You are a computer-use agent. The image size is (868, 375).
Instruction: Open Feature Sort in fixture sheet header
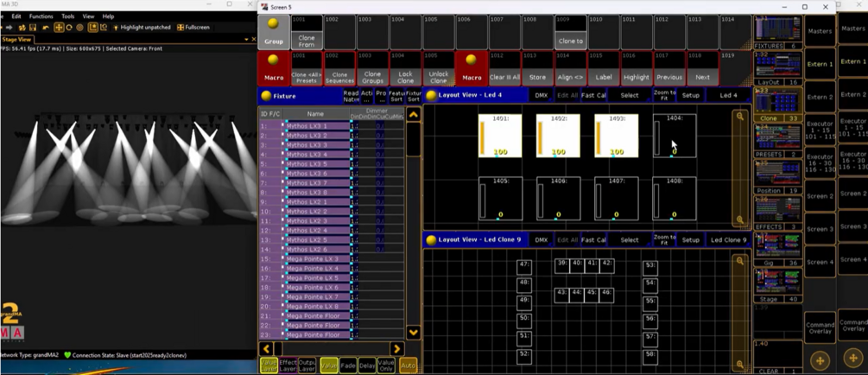pyautogui.click(x=397, y=96)
